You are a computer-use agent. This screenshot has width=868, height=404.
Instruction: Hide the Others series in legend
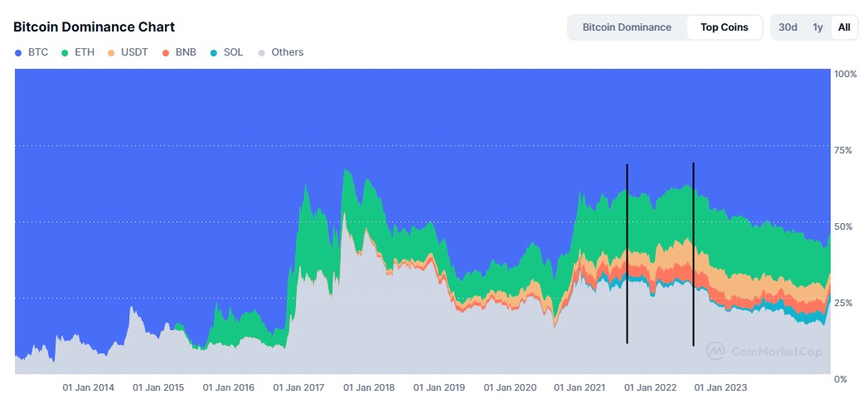pyautogui.click(x=280, y=52)
